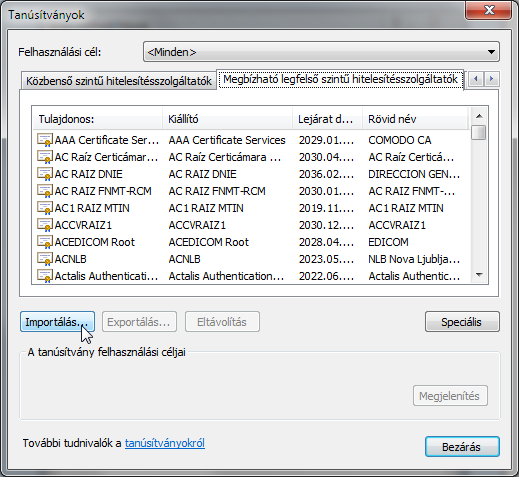The height and width of the screenshot is (477, 519).
Task: Close dialog with the Bezárás button
Action: (462, 447)
